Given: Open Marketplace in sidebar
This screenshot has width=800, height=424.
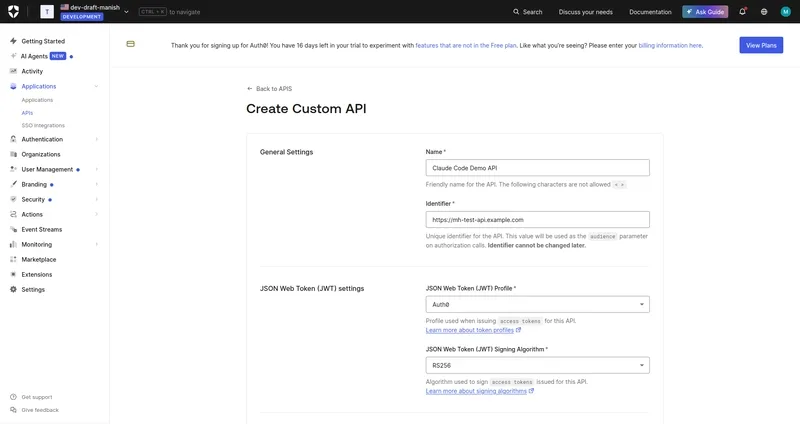Looking at the screenshot, I should pyautogui.click(x=39, y=260).
